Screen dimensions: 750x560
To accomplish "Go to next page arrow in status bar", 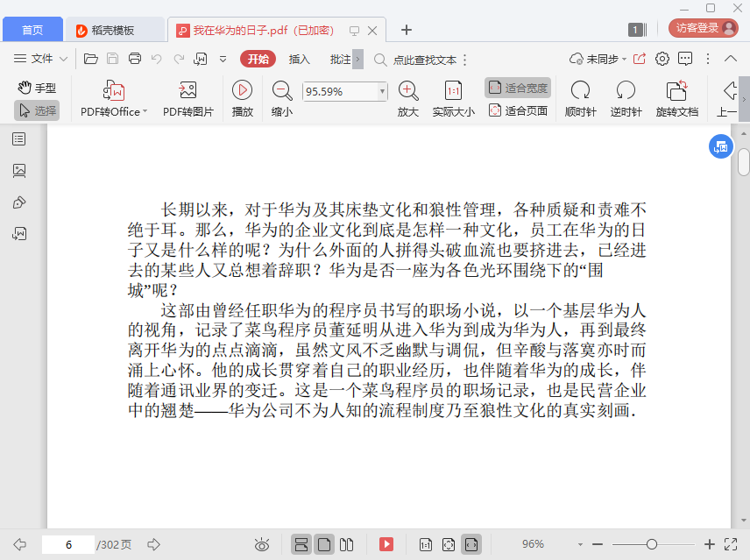I will (153, 544).
